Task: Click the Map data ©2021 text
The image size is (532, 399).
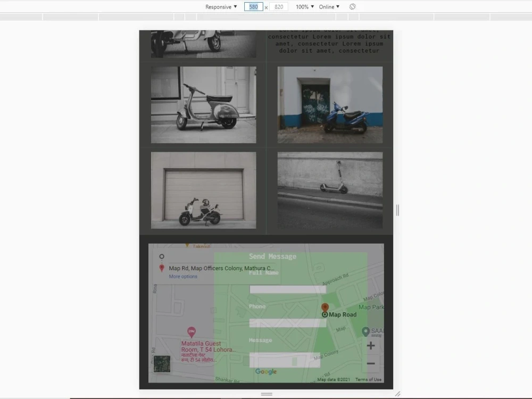Action: 334,379
